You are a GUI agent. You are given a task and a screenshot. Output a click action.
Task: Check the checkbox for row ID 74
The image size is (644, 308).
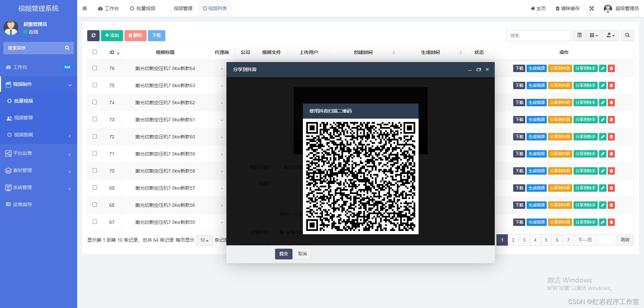[x=95, y=102]
